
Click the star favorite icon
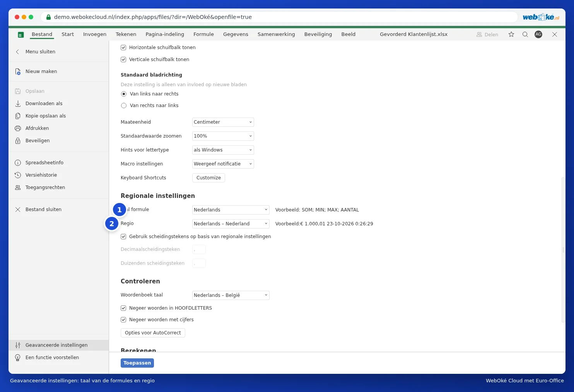pos(511,34)
